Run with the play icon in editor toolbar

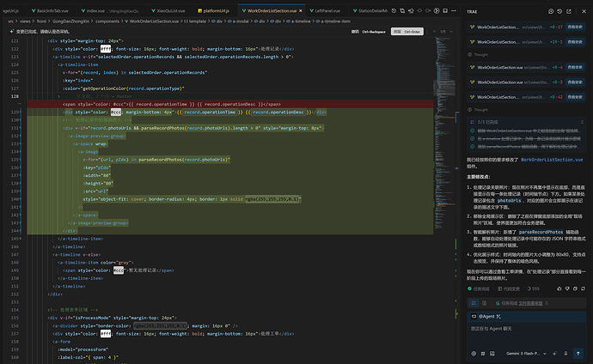(x=437, y=10)
